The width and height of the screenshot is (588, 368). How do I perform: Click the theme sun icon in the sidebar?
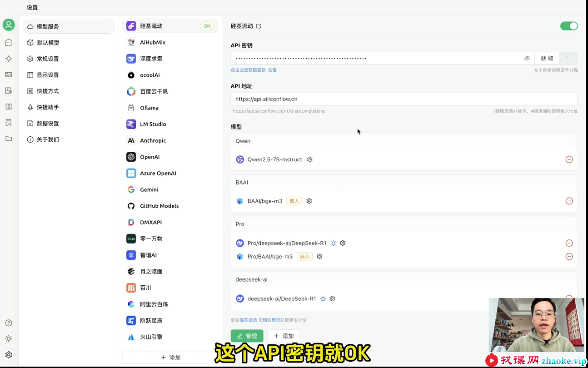9,339
